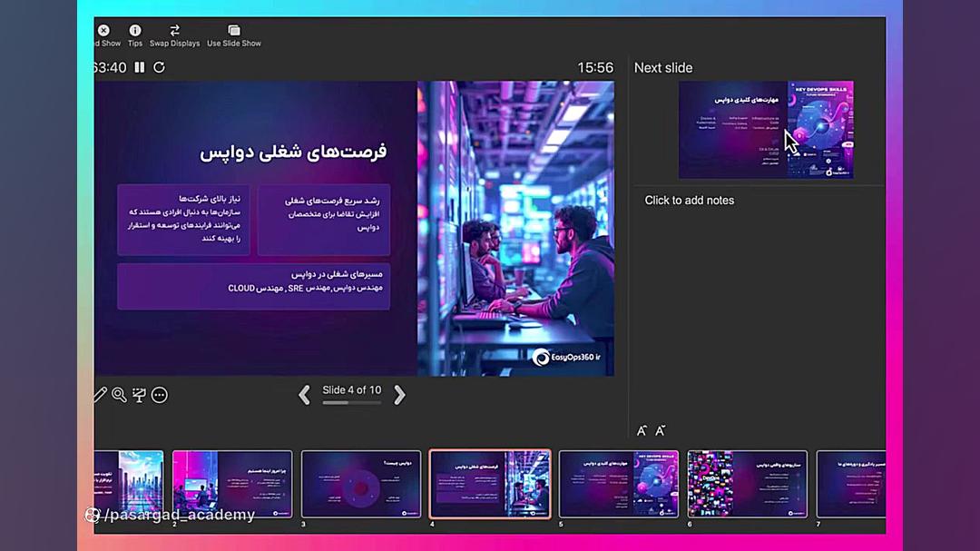Click the current slide's office photo

point(515,228)
